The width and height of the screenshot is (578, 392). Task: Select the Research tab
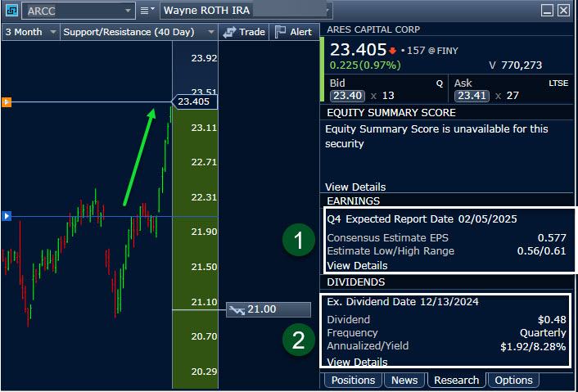tap(456, 380)
